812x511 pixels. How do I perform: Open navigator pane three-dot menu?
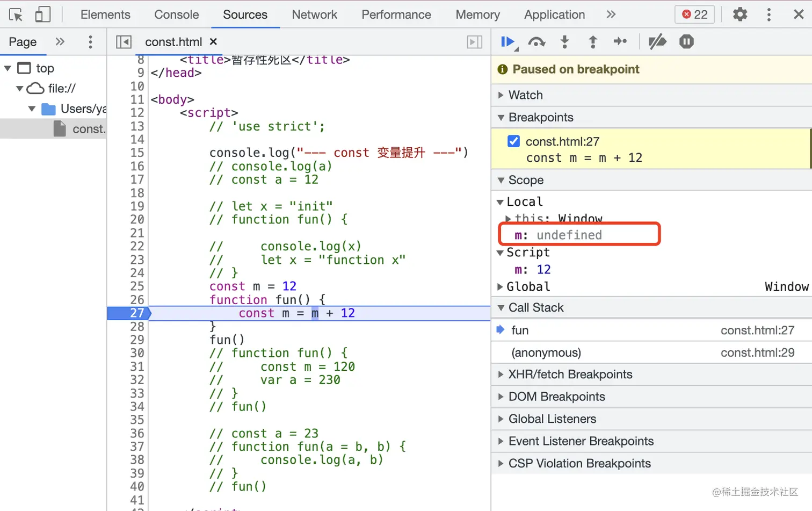point(90,41)
